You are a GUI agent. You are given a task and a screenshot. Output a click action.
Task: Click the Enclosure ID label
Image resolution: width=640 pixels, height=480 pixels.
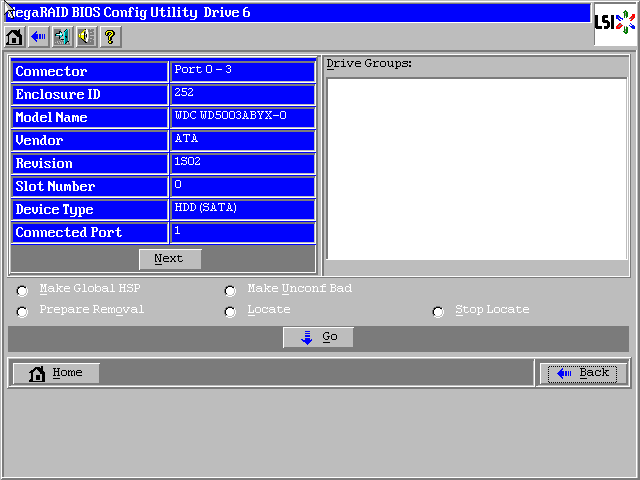58,94
